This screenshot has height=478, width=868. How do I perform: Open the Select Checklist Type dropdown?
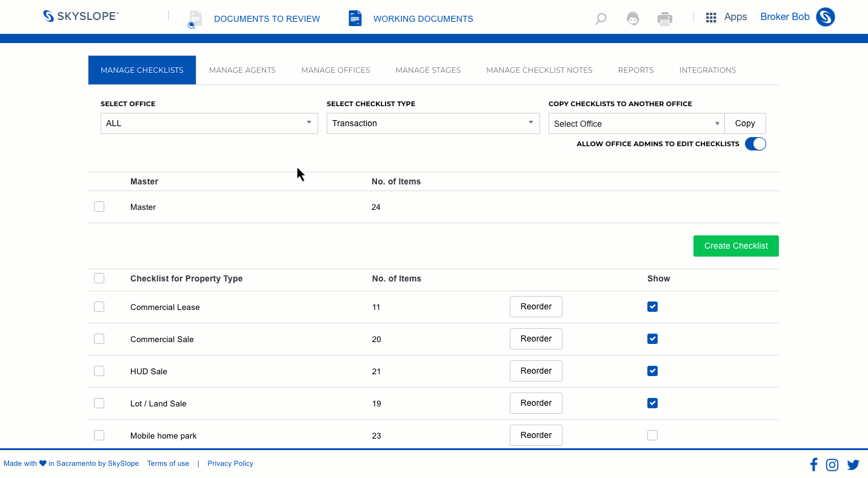coord(433,123)
